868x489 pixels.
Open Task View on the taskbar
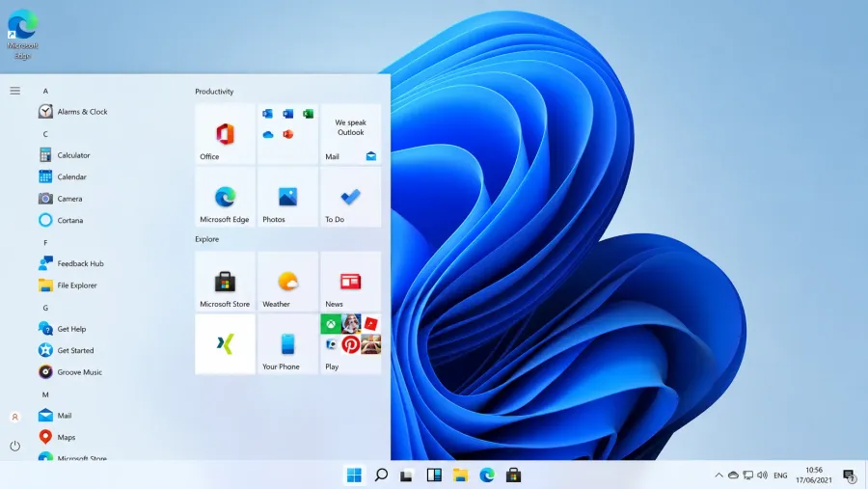click(407, 475)
